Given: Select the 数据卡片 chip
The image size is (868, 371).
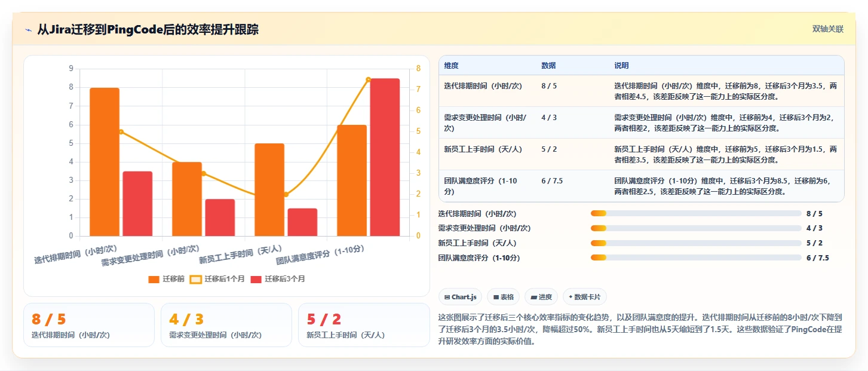Looking at the screenshot, I should pos(584,297).
